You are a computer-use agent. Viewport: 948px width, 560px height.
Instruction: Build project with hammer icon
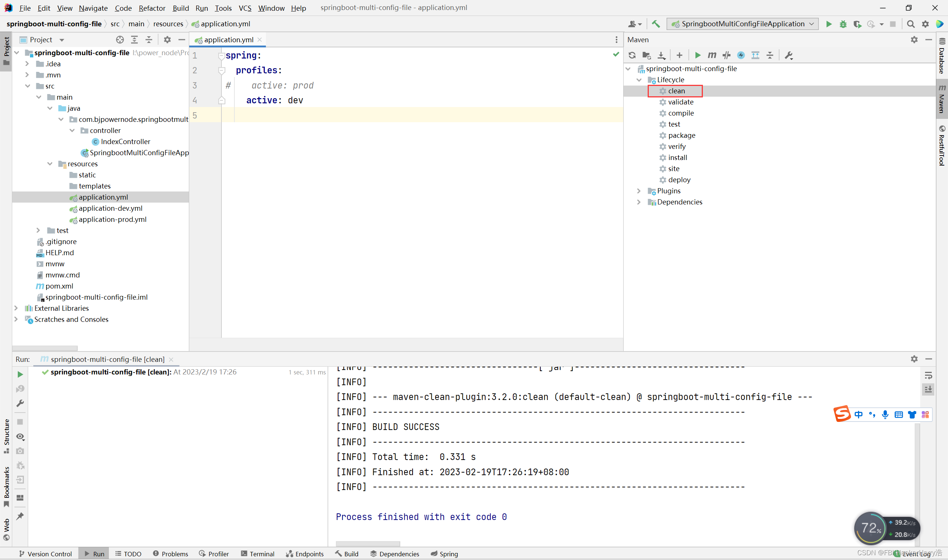656,24
